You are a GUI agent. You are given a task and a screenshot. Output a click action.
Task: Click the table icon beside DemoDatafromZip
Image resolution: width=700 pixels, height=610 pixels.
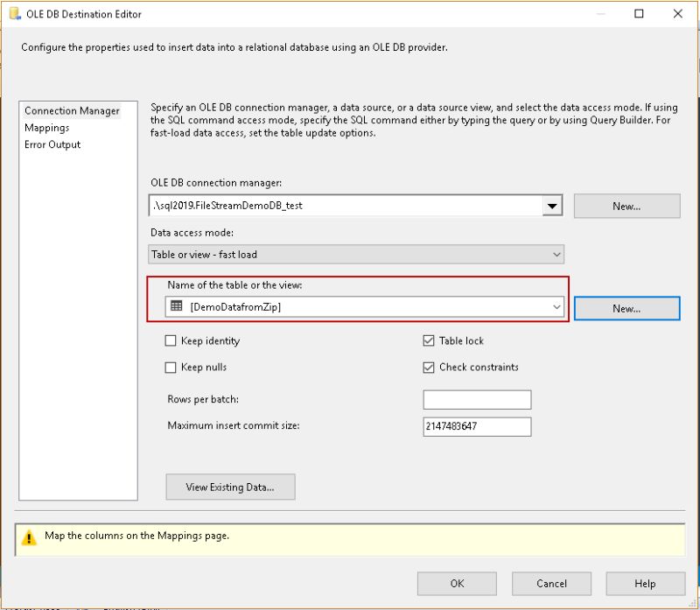point(176,308)
